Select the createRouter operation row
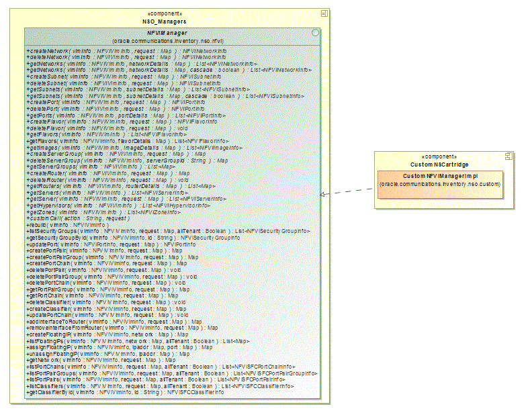This screenshot has height=415, width=532. coord(108,173)
